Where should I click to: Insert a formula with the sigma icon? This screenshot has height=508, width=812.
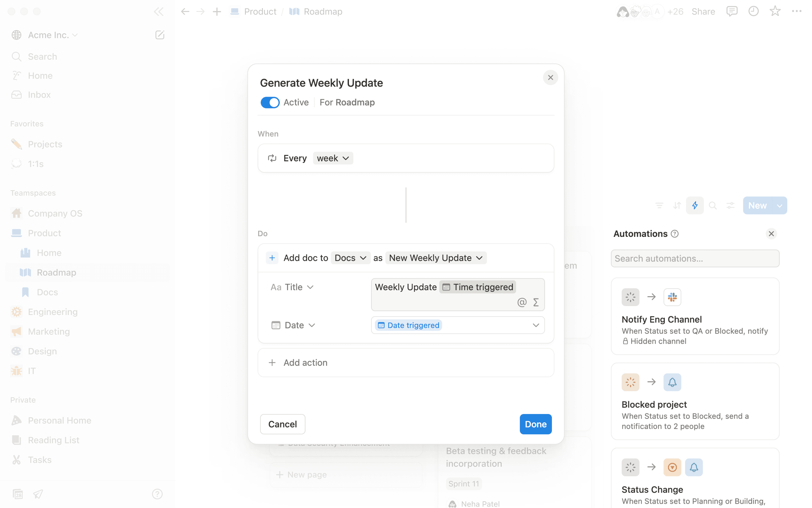(x=536, y=302)
